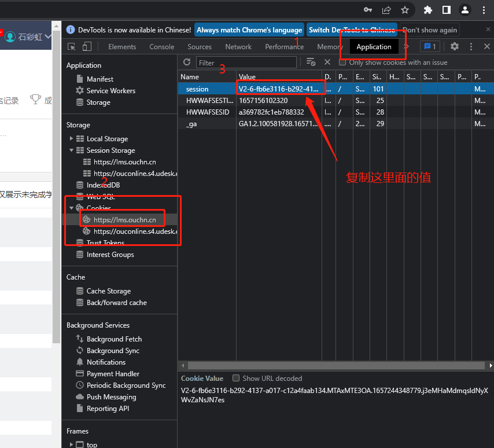Switch to Console tab
The image size is (494, 448).
coord(161,47)
